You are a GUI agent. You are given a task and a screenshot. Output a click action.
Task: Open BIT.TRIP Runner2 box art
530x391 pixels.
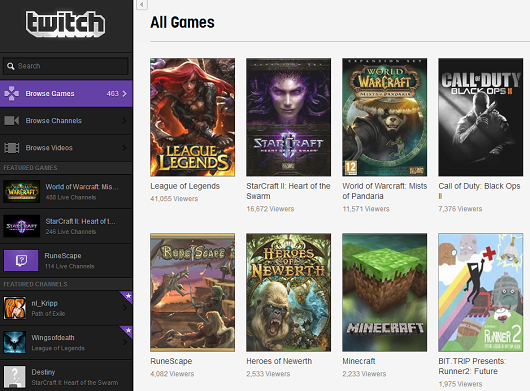coord(481,292)
